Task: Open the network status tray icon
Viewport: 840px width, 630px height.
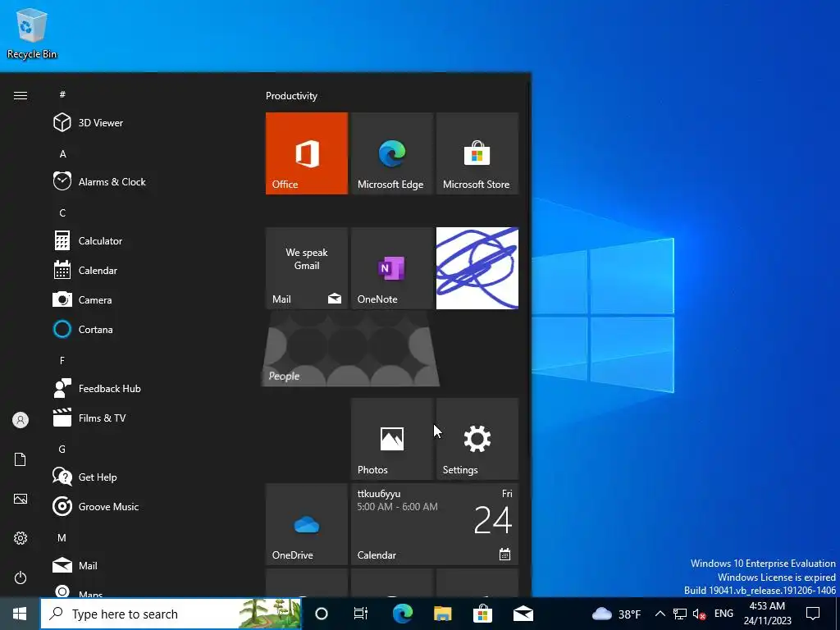Action: 680,614
